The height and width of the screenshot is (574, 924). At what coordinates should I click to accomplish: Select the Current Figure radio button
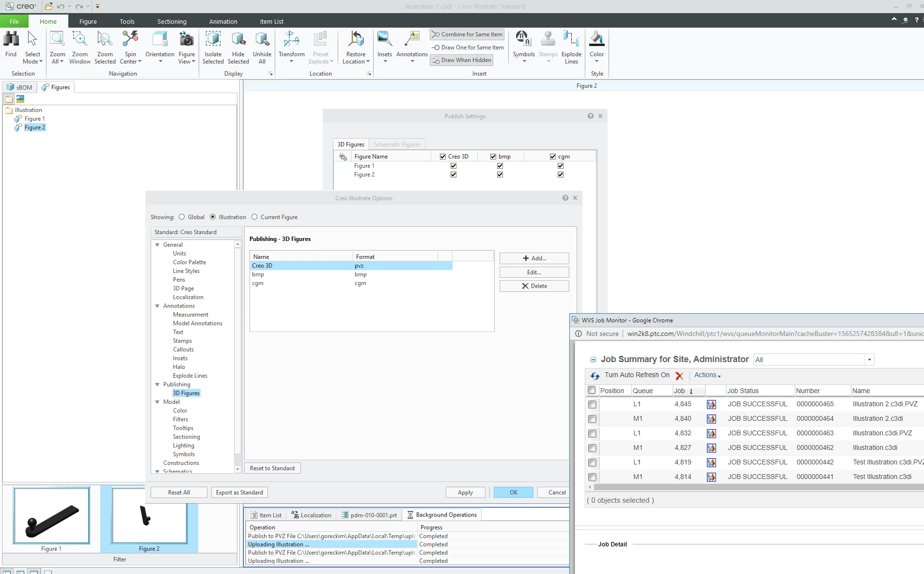(x=254, y=217)
